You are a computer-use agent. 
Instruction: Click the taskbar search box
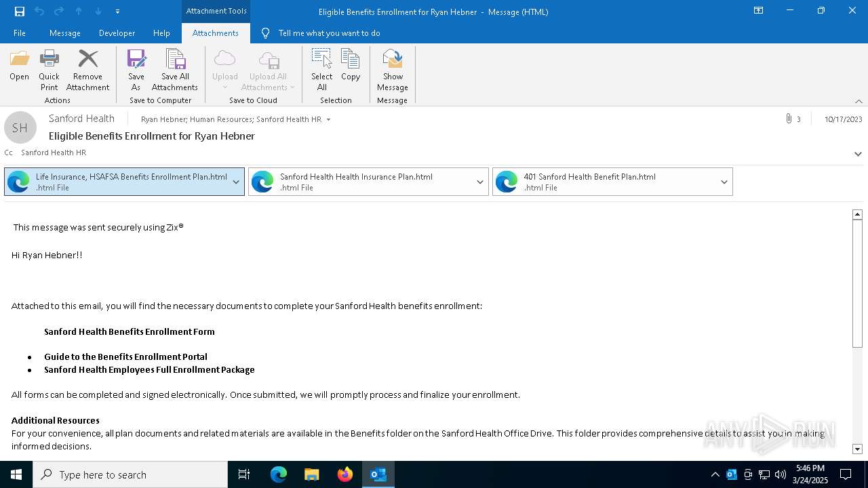coord(130,474)
